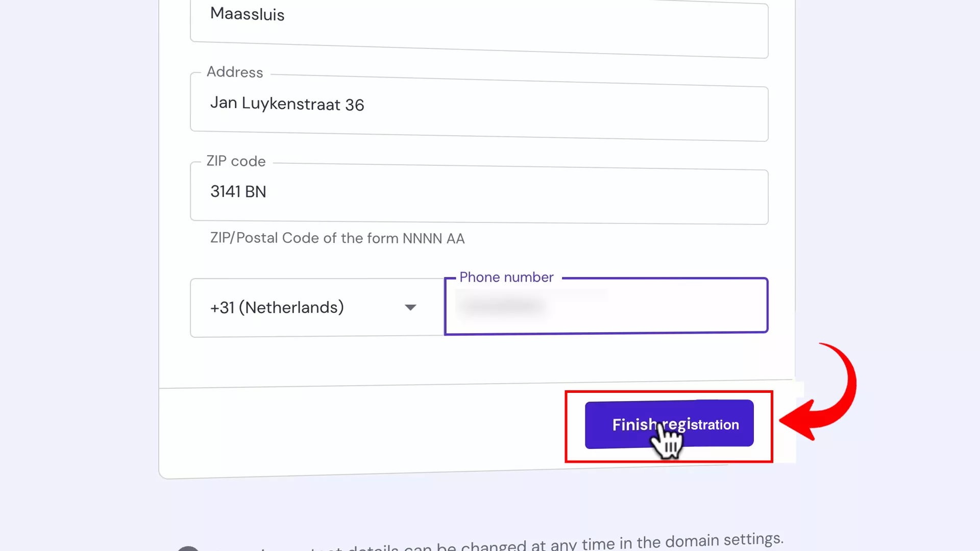Focus the Phone number input field
Image resolution: width=980 pixels, height=551 pixels.
pyautogui.click(x=606, y=306)
